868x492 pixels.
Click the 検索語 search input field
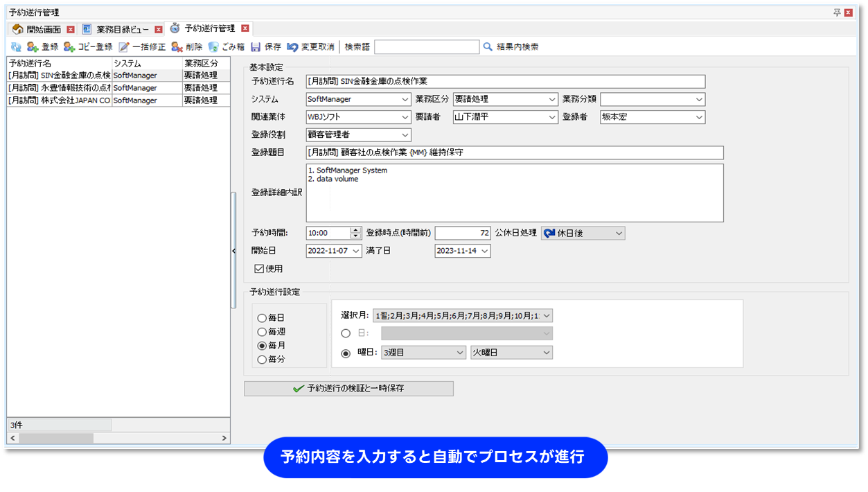pyautogui.click(x=426, y=47)
